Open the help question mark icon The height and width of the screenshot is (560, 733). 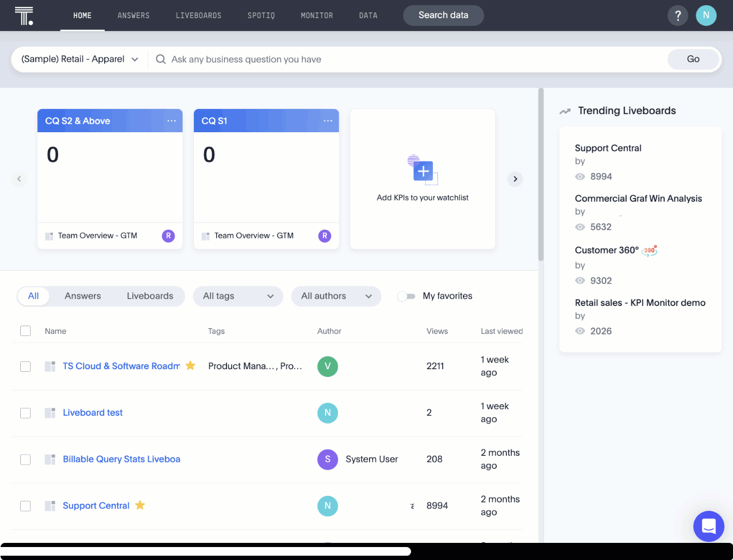click(678, 15)
